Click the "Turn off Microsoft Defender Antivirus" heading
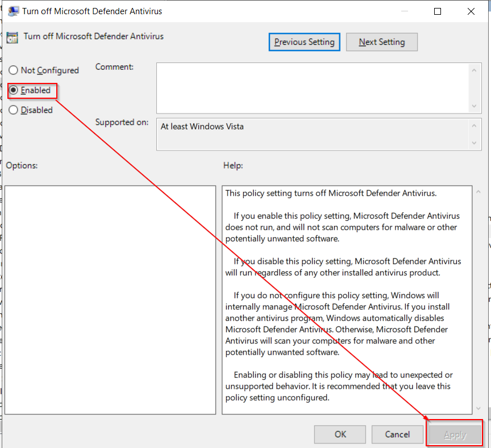The image size is (491, 448). coord(94,36)
